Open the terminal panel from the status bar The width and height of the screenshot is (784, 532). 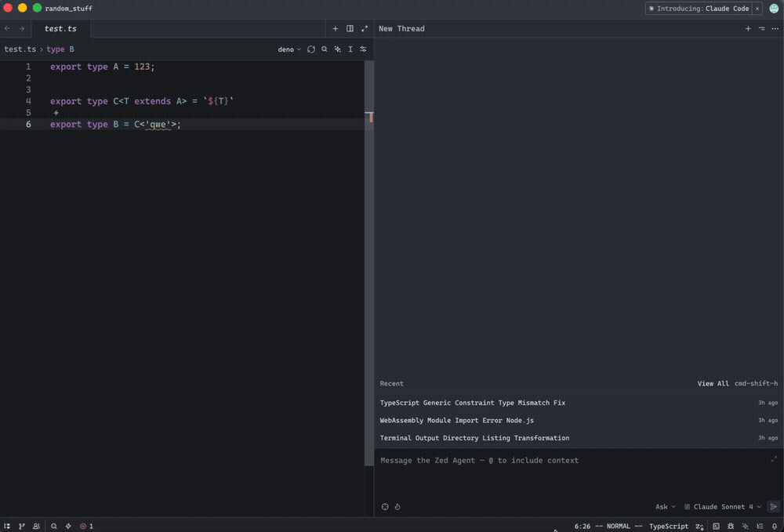(x=717, y=526)
